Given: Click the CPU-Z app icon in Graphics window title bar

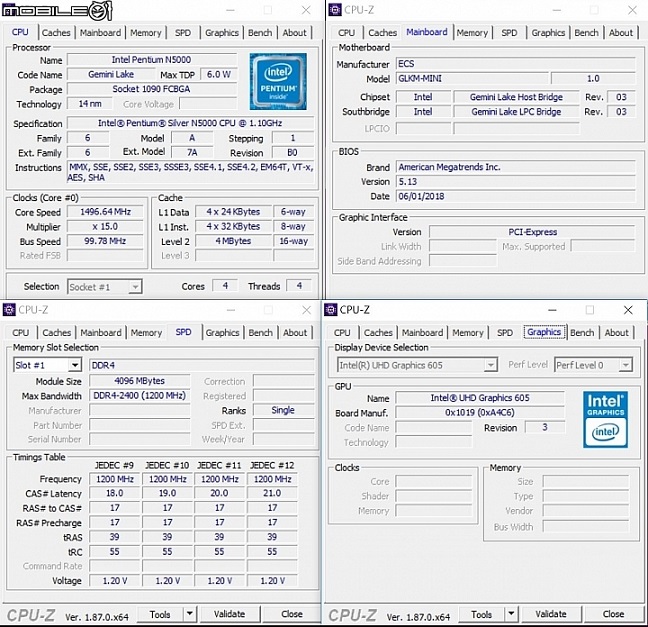Looking at the screenshot, I should click(x=331, y=309).
